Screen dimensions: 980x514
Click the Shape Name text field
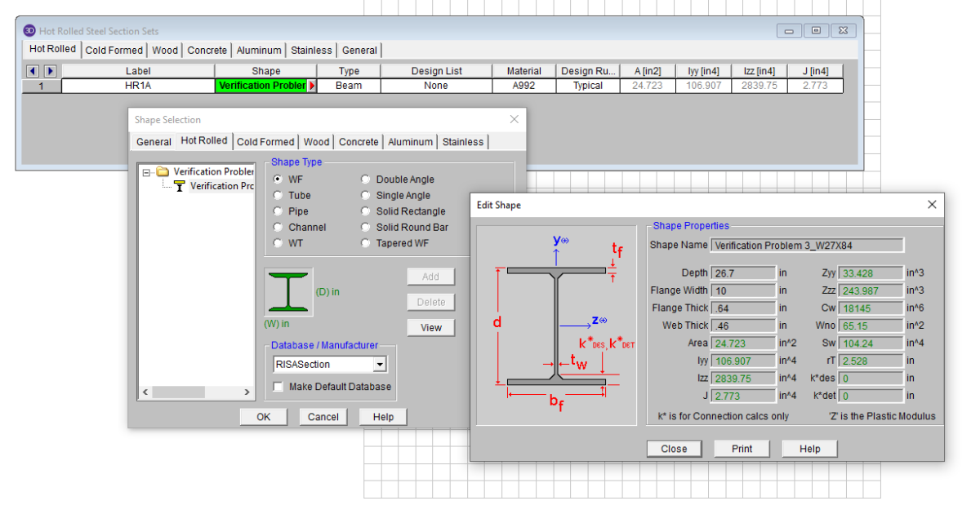tap(807, 245)
